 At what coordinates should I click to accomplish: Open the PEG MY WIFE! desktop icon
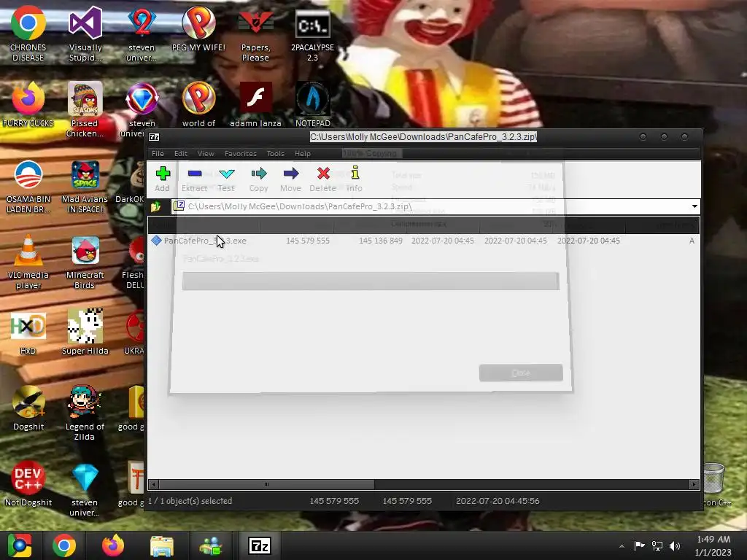[198, 28]
